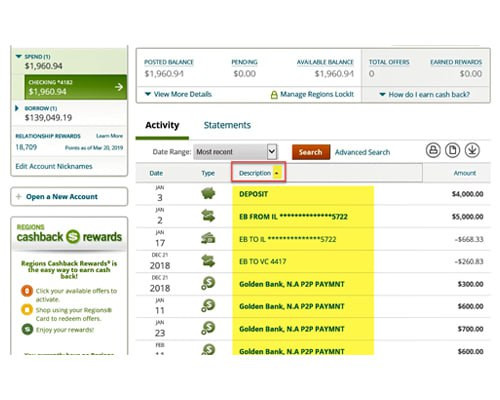
Task: Click the $5,000.00 amount
Action: [x=467, y=217]
